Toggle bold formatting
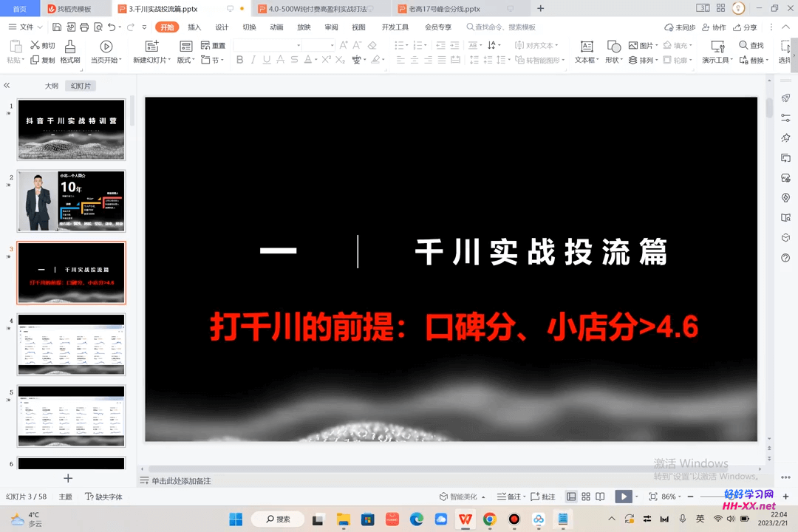Image resolution: width=798 pixels, height=532 pixels. coord(239,60)
